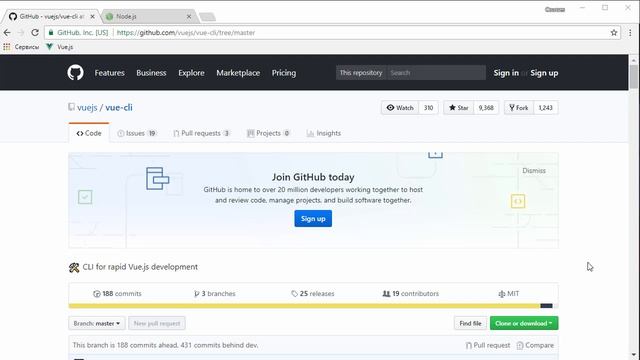The image size is (640, 360).
Task: View the 3 branches
Action: click(x=215, y=293)
